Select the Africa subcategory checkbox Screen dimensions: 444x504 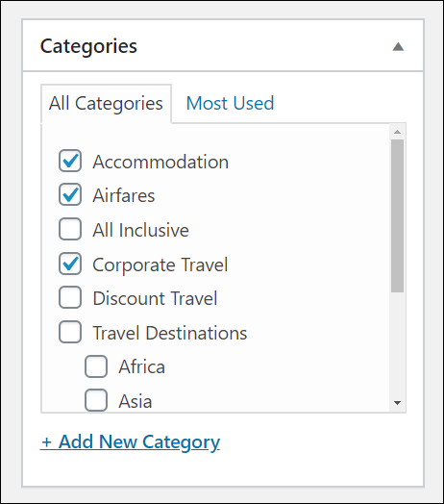[96, 366]
